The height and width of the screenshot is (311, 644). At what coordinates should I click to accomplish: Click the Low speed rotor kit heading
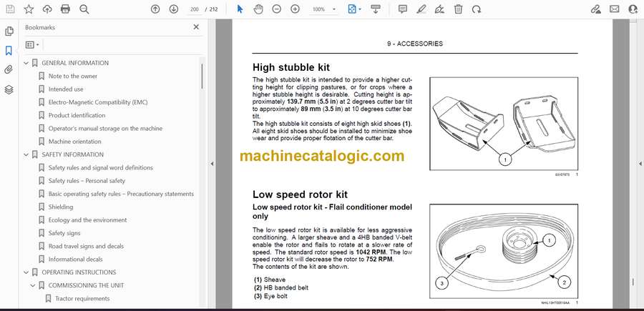[300, 194]
